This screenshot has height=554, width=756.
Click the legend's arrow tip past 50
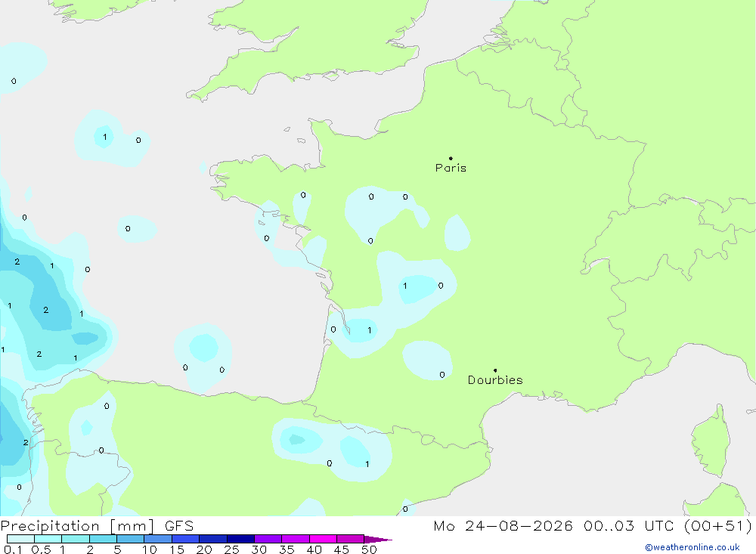coord(379,540)
